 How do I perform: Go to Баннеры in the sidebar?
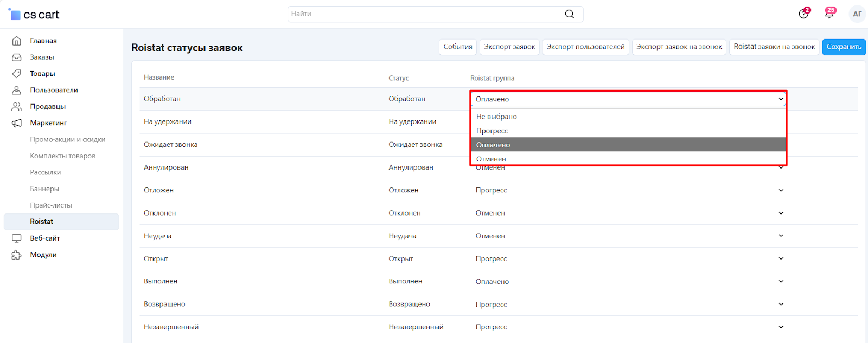44,189
